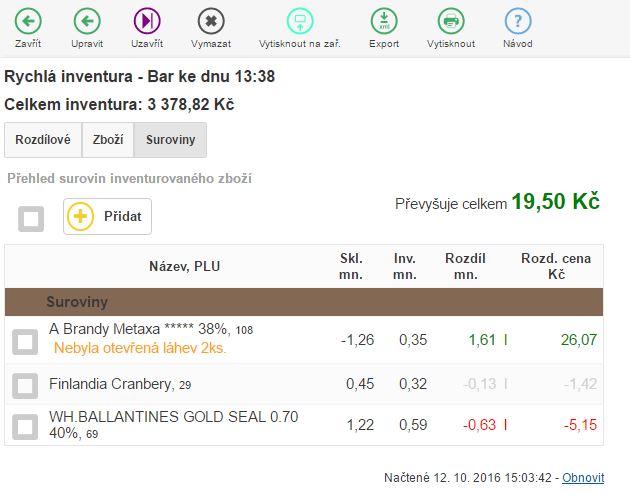Print using the Vytisknout icon
This screenshot has width=630, height=499.
tap(451, 21)
